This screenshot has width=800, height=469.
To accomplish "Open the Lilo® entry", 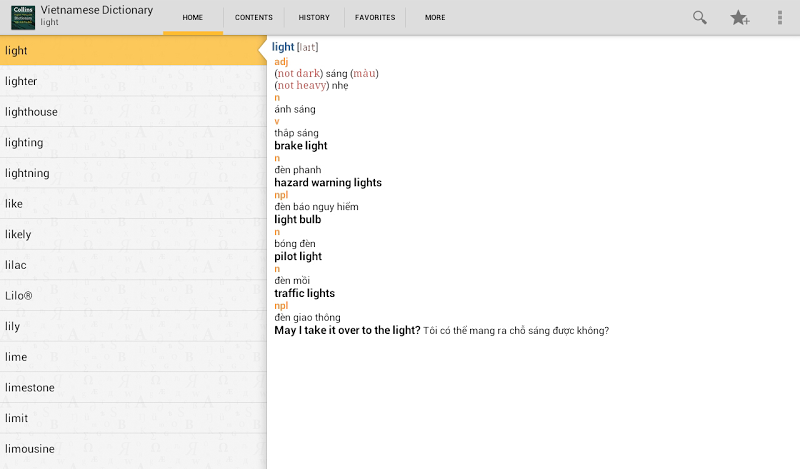I will pyautogui.click(x=133, y=295).
